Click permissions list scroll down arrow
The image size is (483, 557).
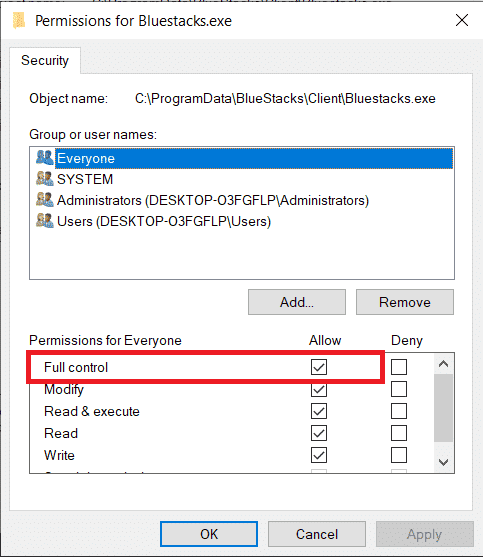[x=443, y=462]
